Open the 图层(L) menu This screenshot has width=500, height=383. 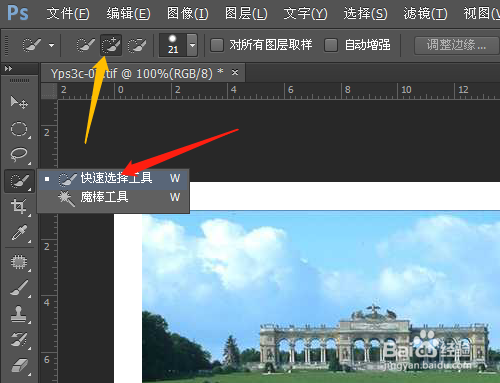[246, 14]
